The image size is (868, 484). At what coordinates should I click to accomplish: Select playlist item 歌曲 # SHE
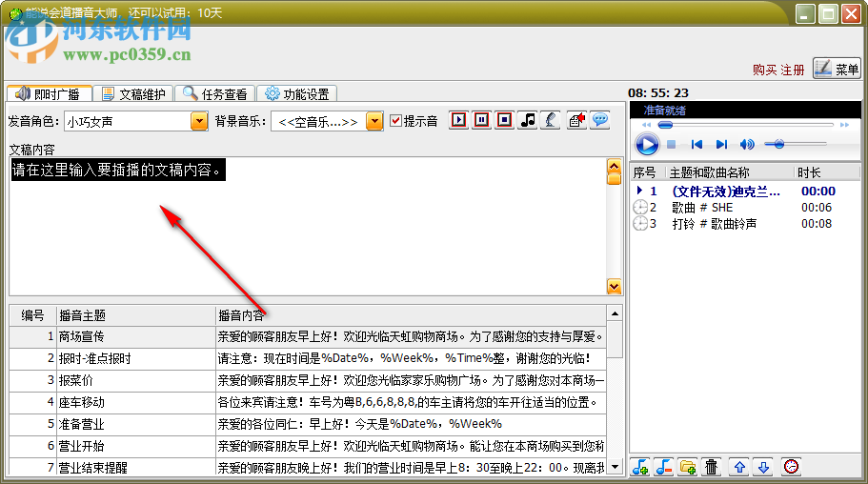pyautogui.click(x=745, y=208)
